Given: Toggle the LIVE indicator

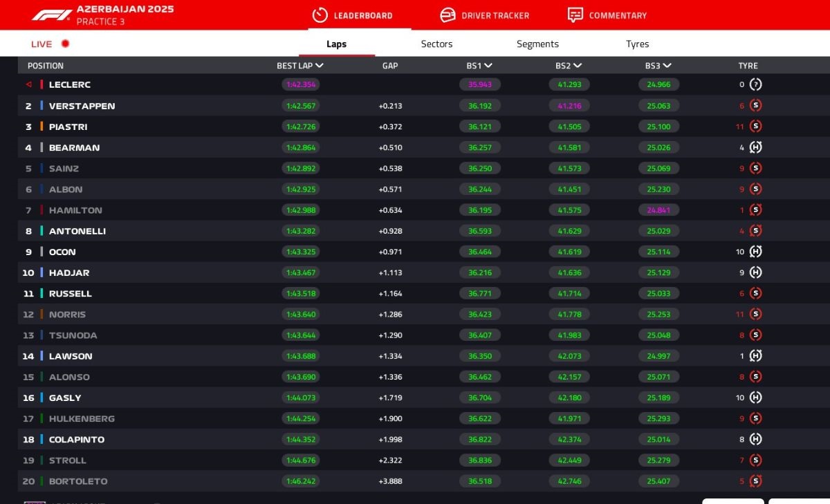Looking at the screenshot, I should (50, 43).
